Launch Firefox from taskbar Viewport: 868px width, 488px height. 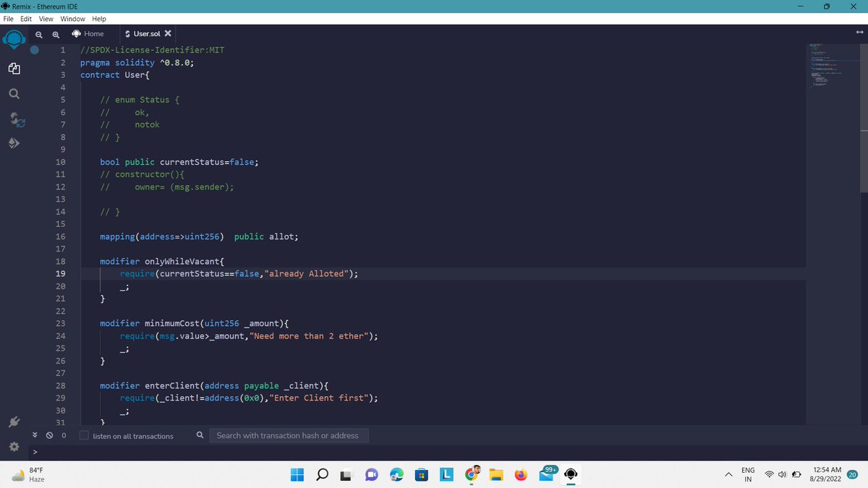[521, 475]
